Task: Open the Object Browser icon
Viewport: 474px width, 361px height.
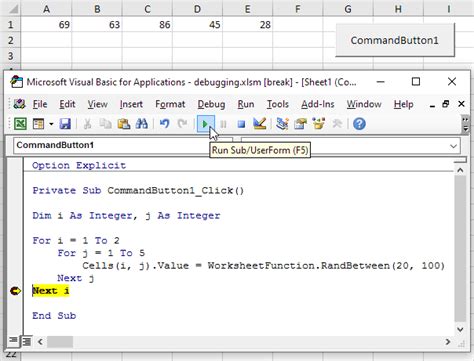Action: coord(318,124)
